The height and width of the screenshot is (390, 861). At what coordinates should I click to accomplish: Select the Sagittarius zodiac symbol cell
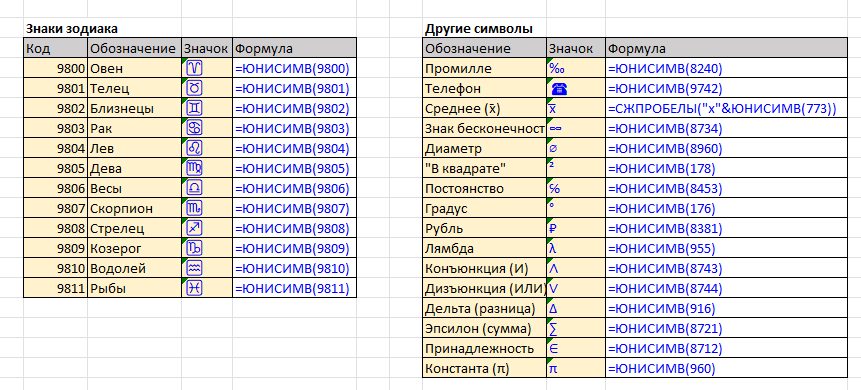207,229
